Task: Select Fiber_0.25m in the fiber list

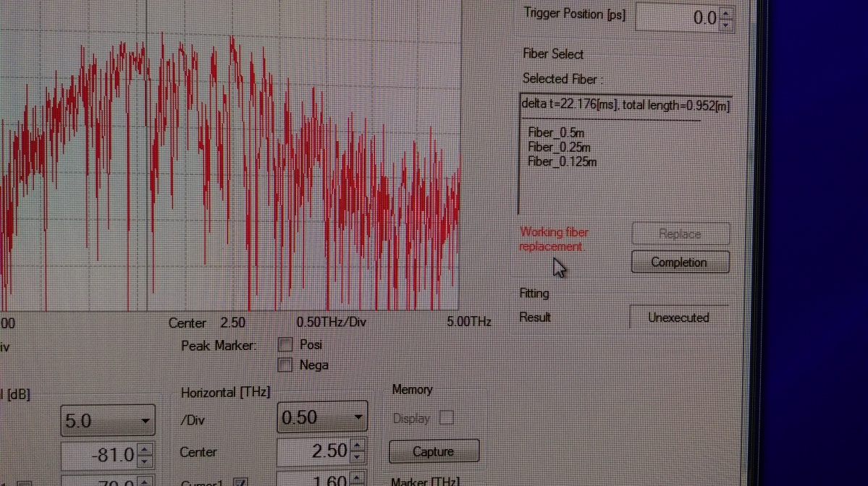Action: click(559, 147)
